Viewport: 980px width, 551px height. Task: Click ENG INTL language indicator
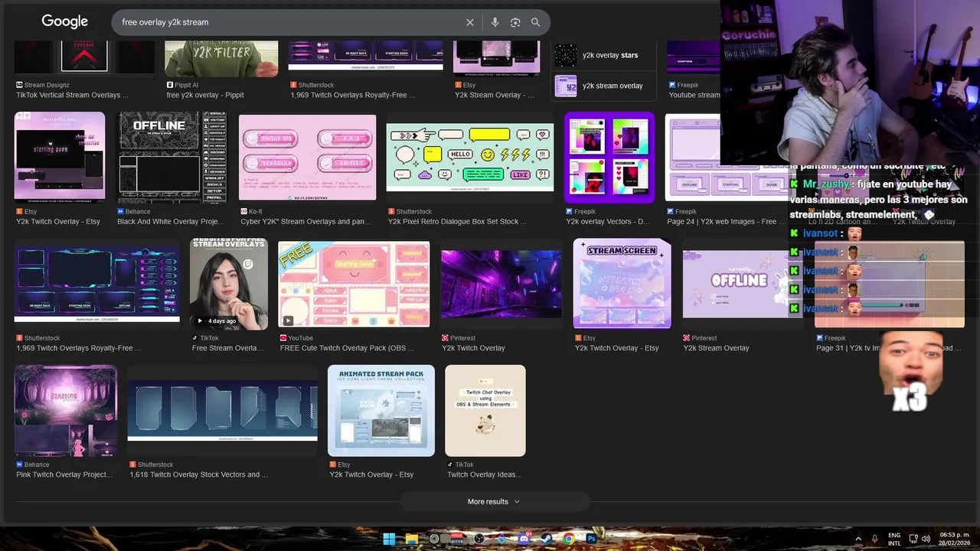pyautogui.click(x=894, y=539)
